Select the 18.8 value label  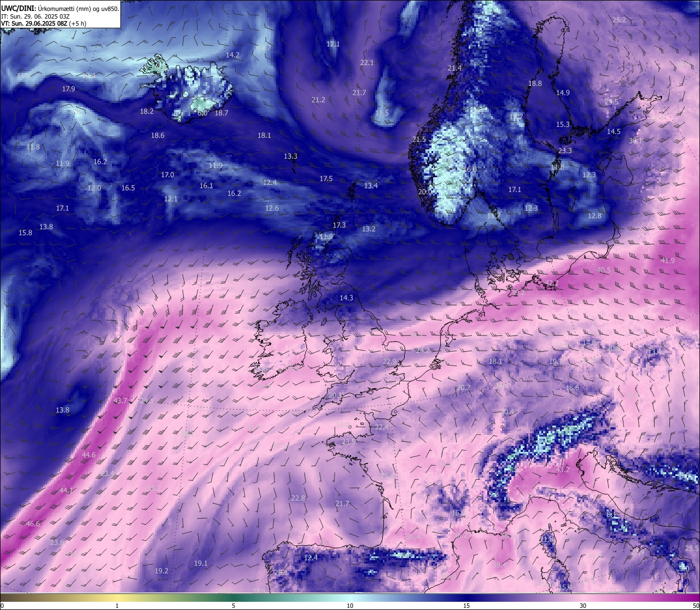click(x=535, y=84)
